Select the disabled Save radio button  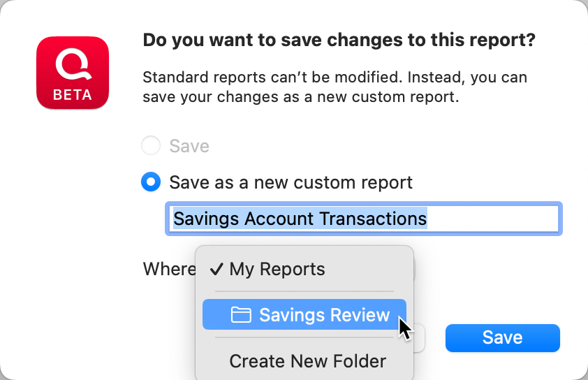(151, 146)
